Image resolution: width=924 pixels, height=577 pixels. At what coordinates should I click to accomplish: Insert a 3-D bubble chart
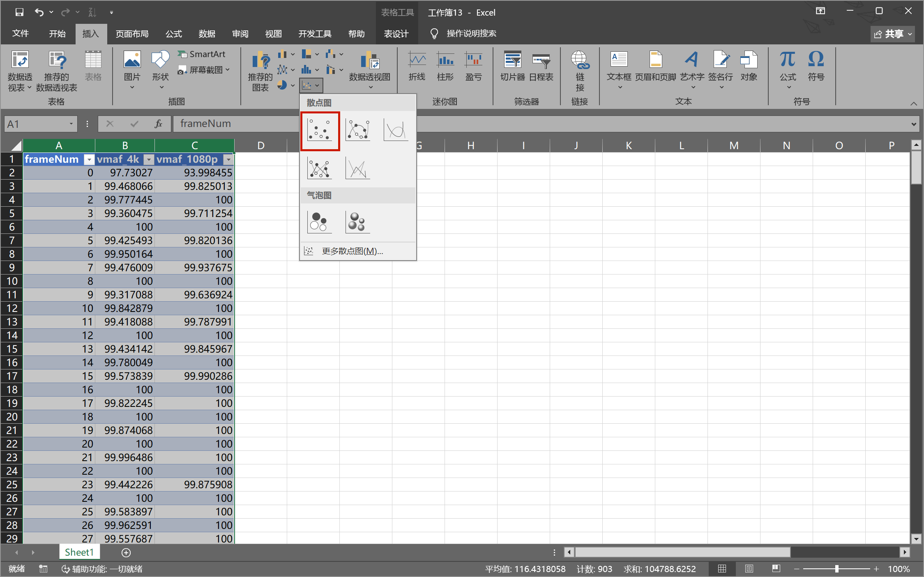[357, 222]
